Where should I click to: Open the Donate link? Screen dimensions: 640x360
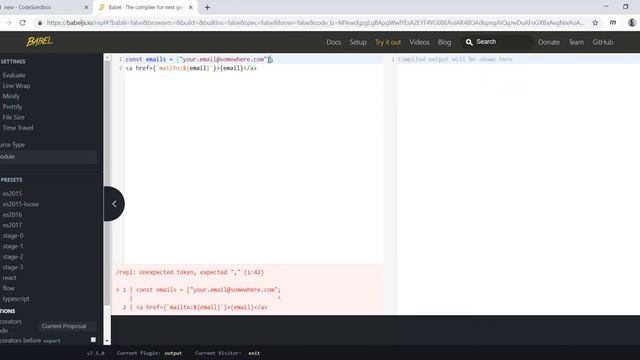549,42
